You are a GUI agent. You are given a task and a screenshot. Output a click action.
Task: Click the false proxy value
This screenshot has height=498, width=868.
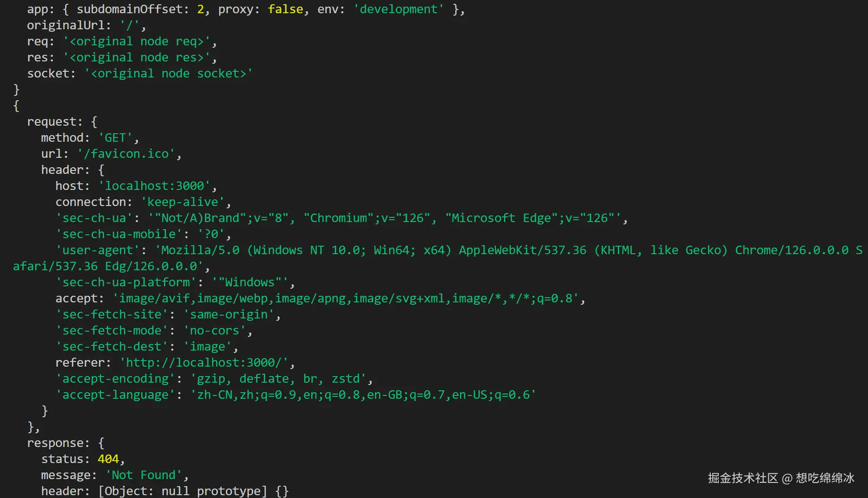click(x=285, y=9)
